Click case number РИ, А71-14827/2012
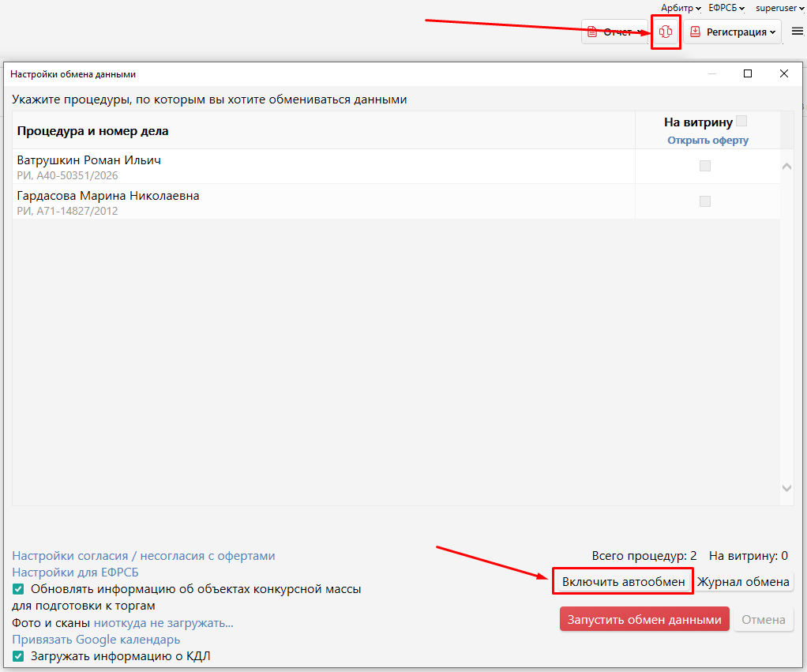 (67, 211)
